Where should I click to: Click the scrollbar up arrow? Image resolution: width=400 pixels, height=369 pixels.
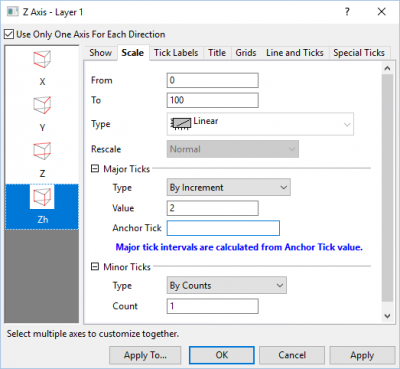[387, 68]
